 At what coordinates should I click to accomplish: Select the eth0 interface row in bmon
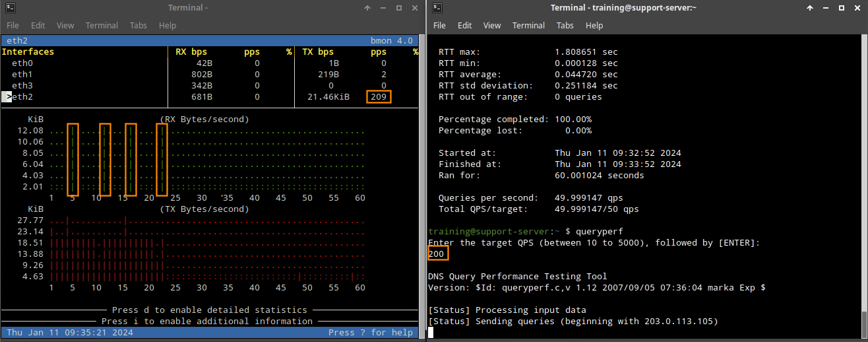(x=22, y=63)
